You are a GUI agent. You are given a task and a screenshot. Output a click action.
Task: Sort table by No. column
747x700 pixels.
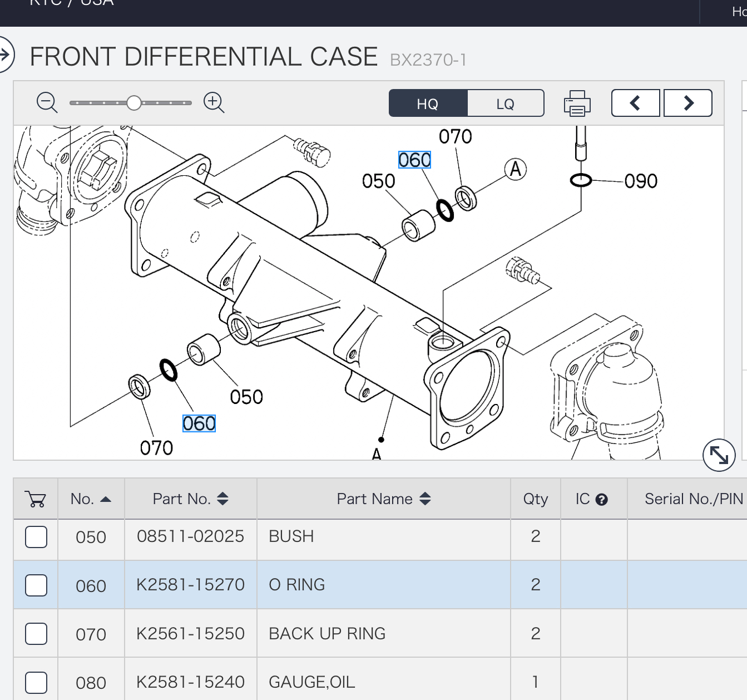(x=91, y=499)
